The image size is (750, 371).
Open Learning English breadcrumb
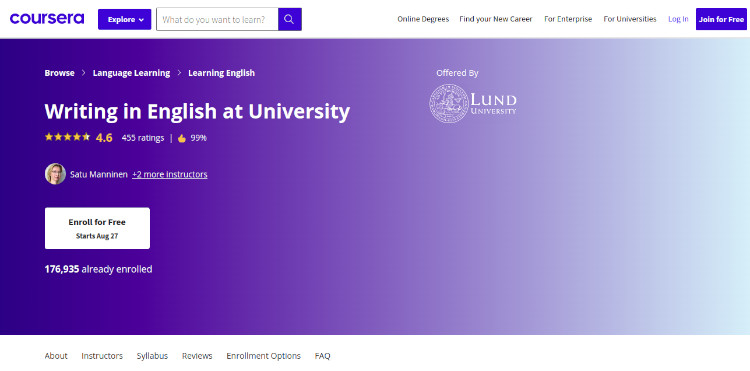pyautogui.click(x=221, y=73)
